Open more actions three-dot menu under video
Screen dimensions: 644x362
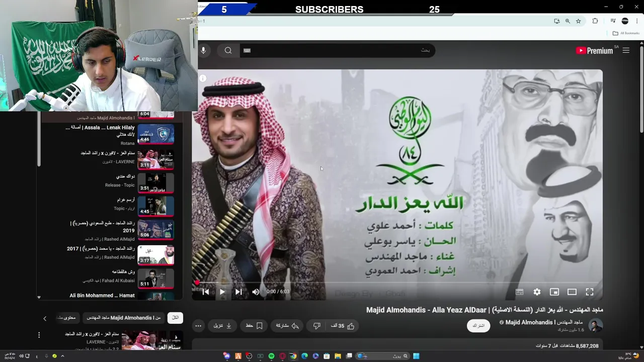[198, 326]
